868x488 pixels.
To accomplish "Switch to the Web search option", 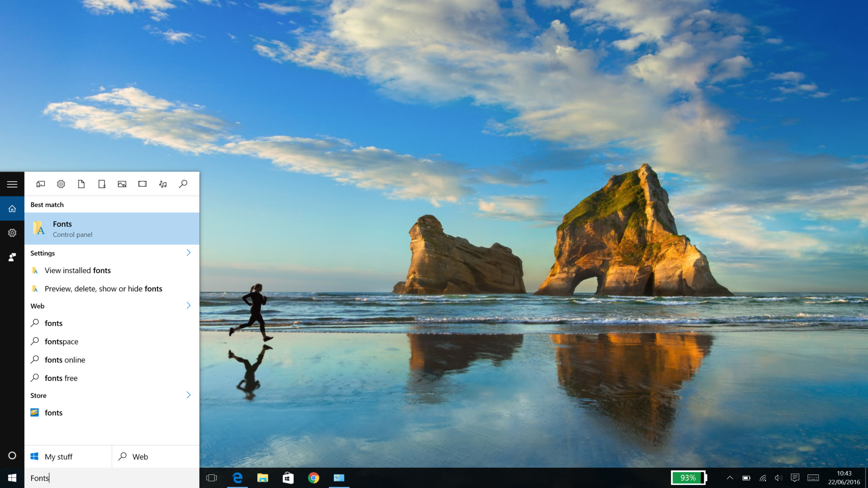I will pos(139,457).
